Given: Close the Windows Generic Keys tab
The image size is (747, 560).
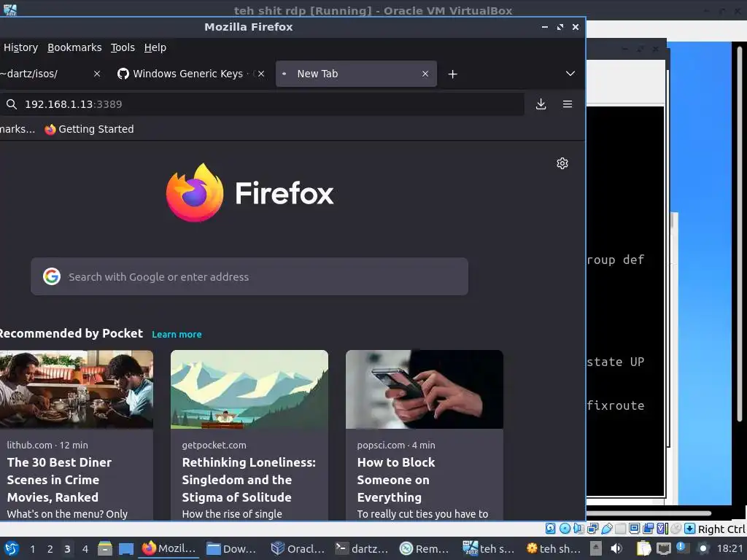Looking at the screenshot, I should 261,74.
